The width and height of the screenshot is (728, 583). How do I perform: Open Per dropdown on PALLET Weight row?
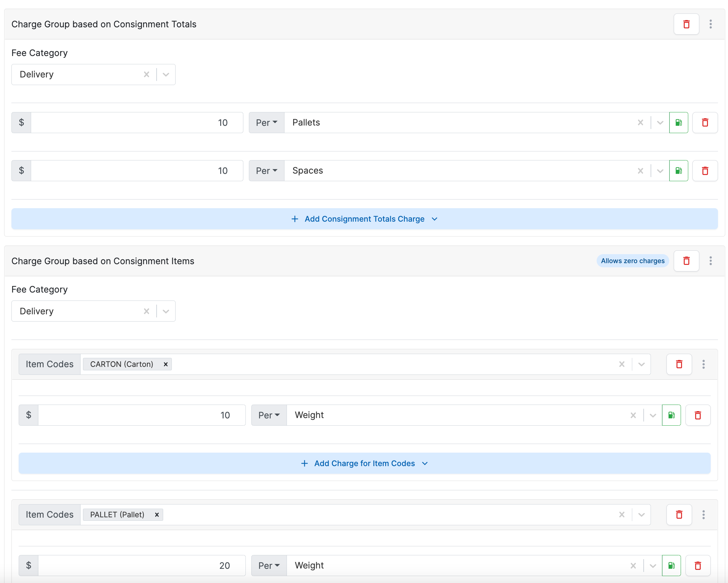(269, 566)
